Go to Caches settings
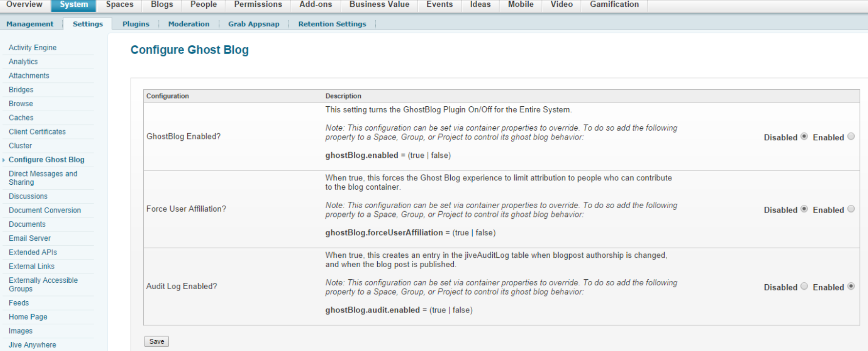The width and height of the screenshot is (868, 351). tap(21, 118)
